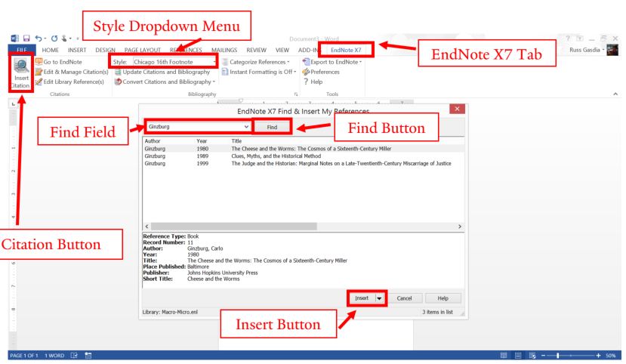Click the horizontal scrollbar left arrow
The image size is (626, 364).
point(147,227)
